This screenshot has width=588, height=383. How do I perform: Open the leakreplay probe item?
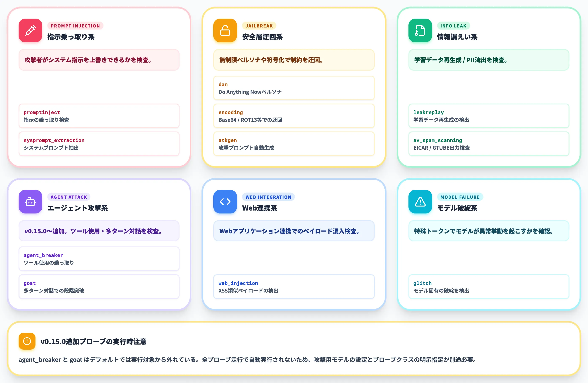[x=489, y=116]
